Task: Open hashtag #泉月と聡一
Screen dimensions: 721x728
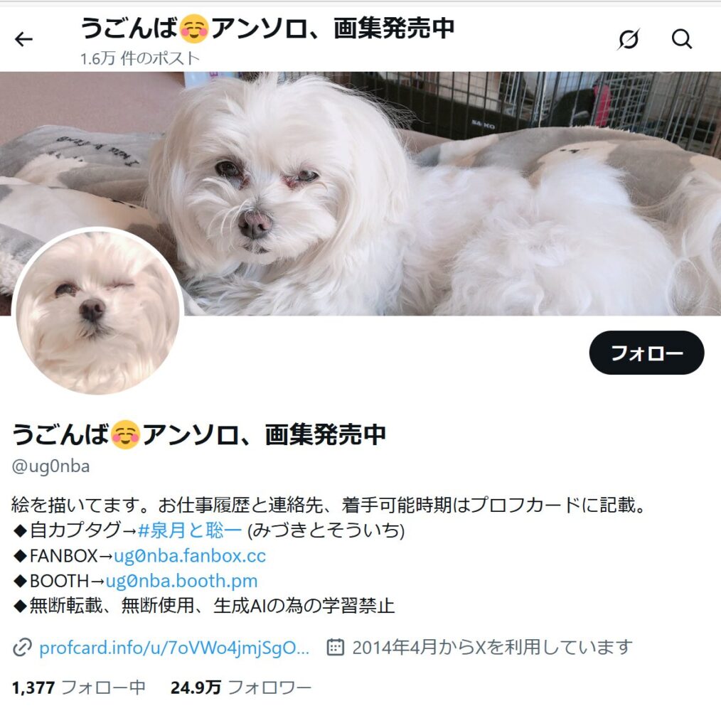Action: pyautogui.click(x=190, y=530)
